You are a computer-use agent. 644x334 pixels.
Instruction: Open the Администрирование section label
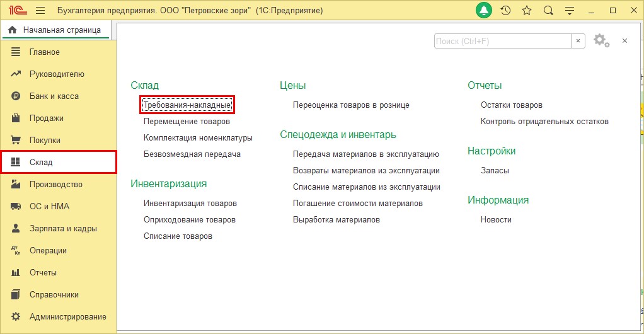pyautogui.click(x=68, y=317)
